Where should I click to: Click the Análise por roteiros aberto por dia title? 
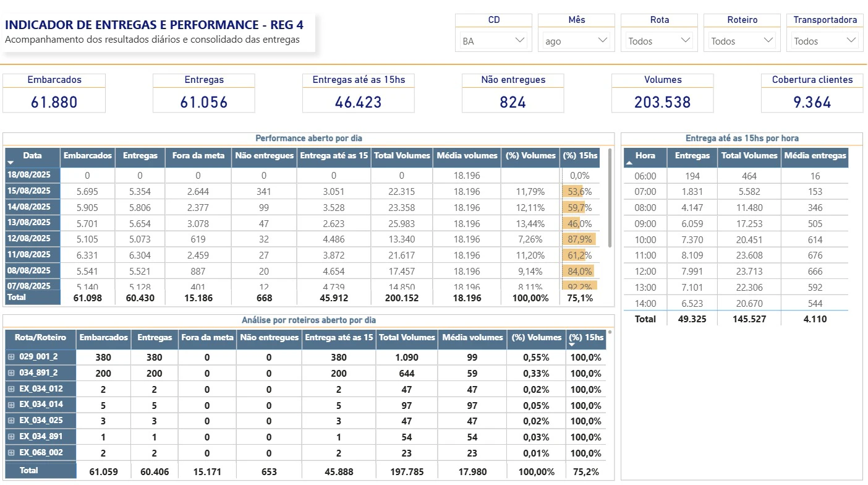pos(308,320)
